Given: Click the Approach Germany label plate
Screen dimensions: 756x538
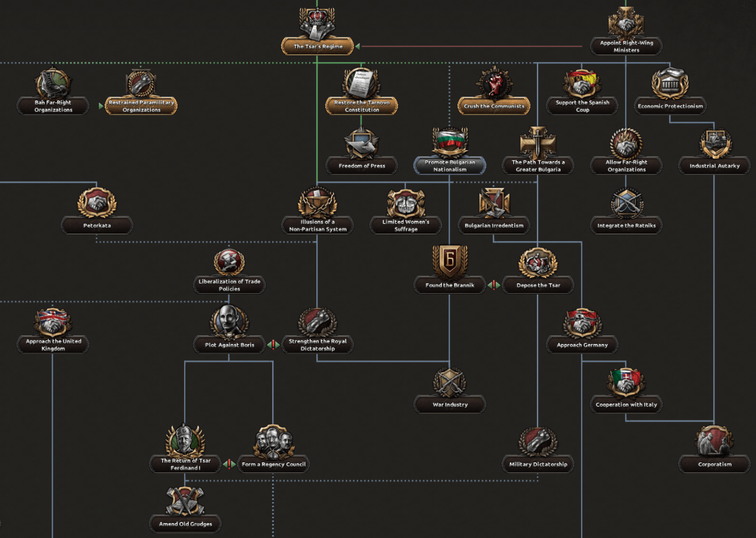Looking at the screenshot, I should 582,345.
